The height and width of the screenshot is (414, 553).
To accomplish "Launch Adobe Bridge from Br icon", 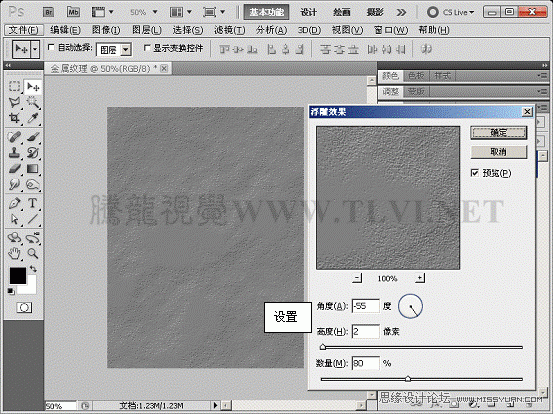I will click(48, 12).
